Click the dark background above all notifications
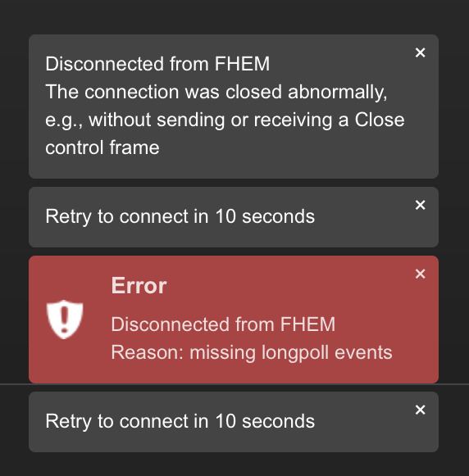The width and height of the screenshot is (469, 476). point(234,16)
